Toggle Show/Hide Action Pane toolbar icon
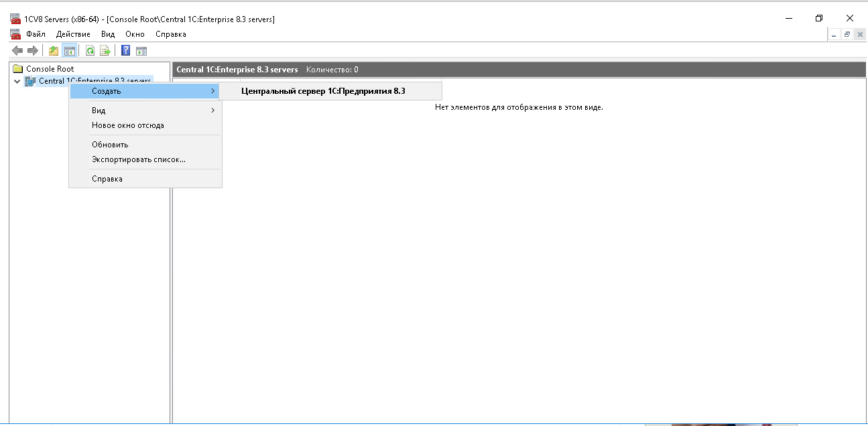The width and height of the screenshot is (868, 426). [x=141, y=51]
